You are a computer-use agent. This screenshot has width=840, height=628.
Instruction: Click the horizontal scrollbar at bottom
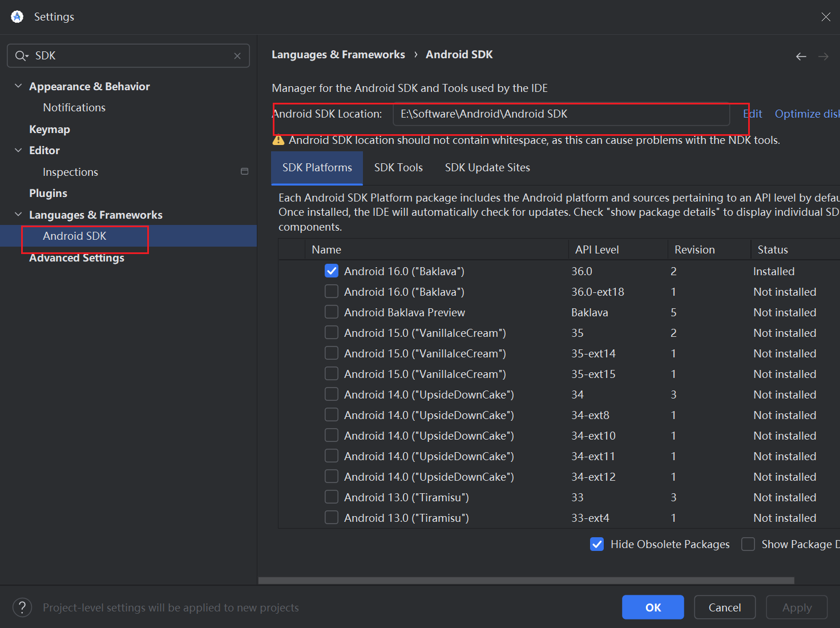click(525, 580)
